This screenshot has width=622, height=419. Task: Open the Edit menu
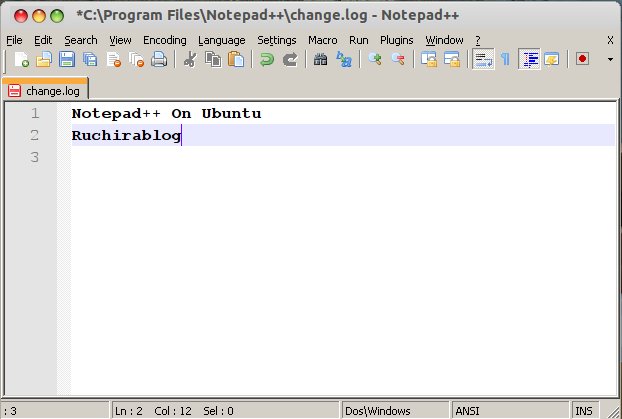pos(43,40)
